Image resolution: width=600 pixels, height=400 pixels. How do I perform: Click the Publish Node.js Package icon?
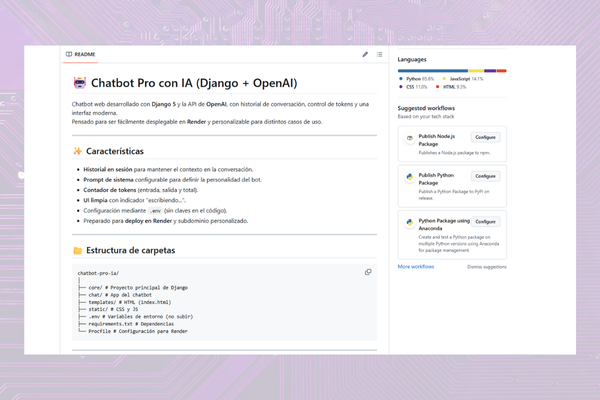point(409,138)
